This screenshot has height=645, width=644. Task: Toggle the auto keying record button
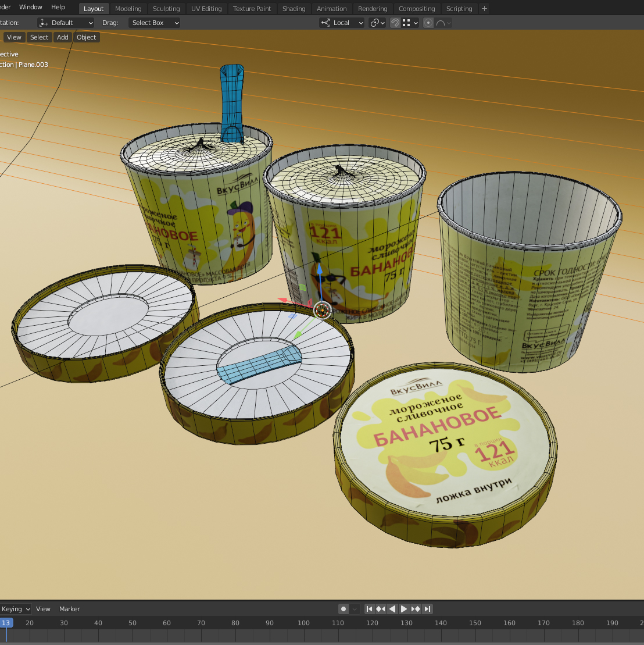point(344,609)
